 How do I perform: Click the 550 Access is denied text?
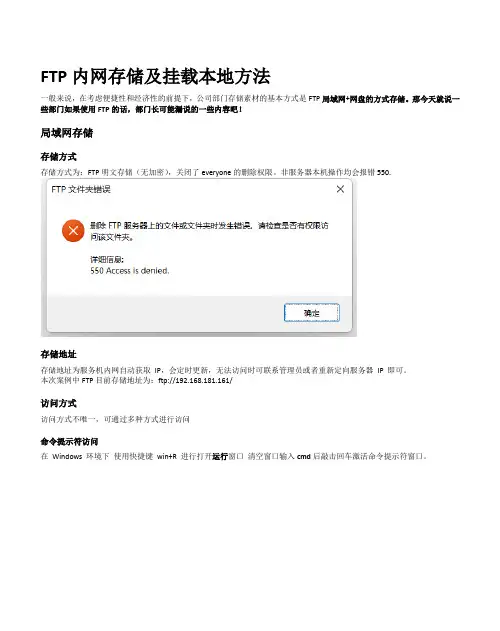pos(130,271)
